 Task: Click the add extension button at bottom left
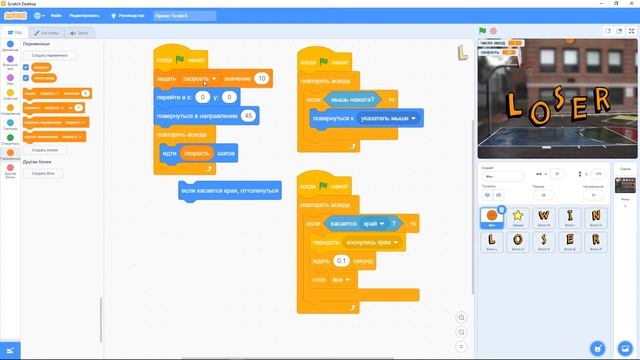10,351
